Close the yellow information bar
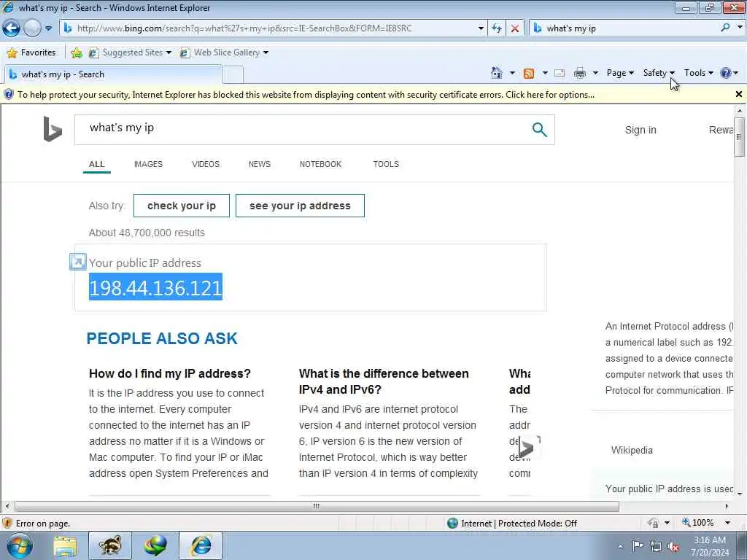The height and width of the screenshot is (560, 747). [738, 94]
